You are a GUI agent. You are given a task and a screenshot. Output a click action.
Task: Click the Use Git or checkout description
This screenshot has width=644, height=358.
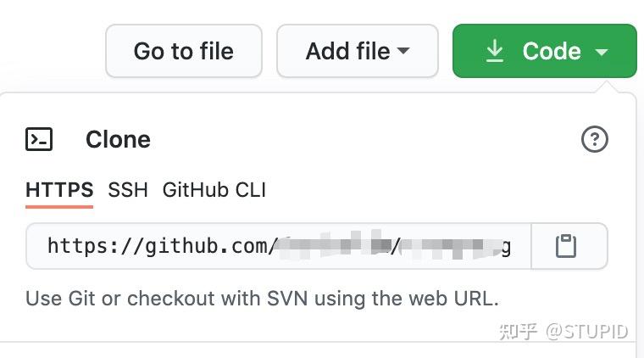(x=262, y=299)
